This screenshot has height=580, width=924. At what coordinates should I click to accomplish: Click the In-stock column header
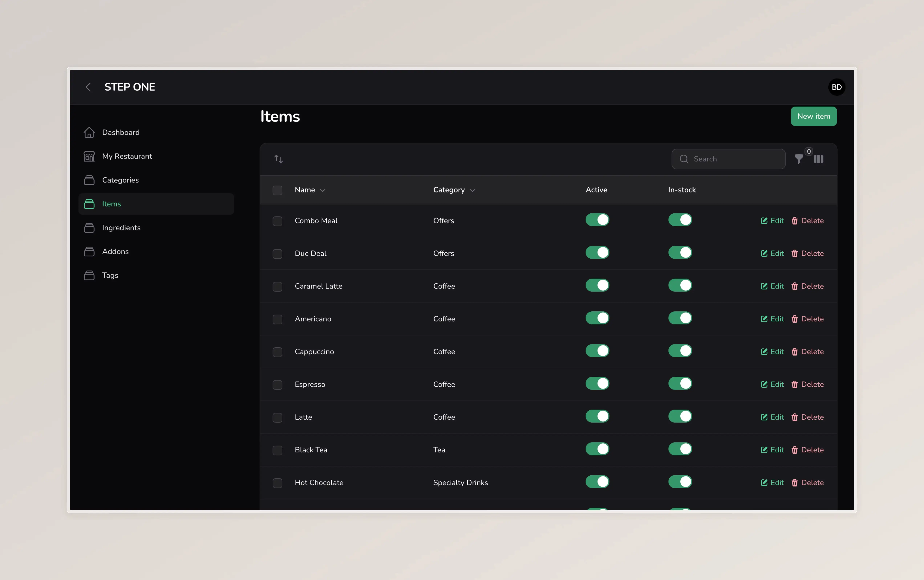click(682, 190)
